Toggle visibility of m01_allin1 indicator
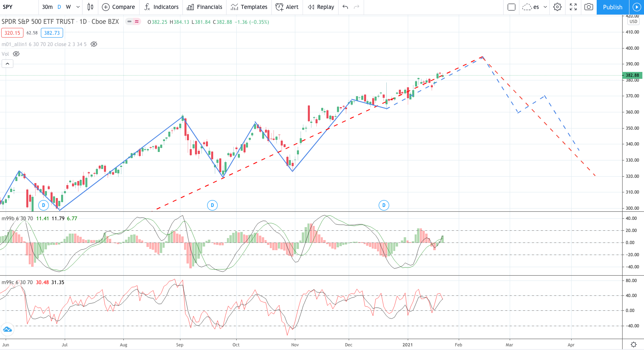Viewport: 644px width, 350px height. [x=94, y=44]
